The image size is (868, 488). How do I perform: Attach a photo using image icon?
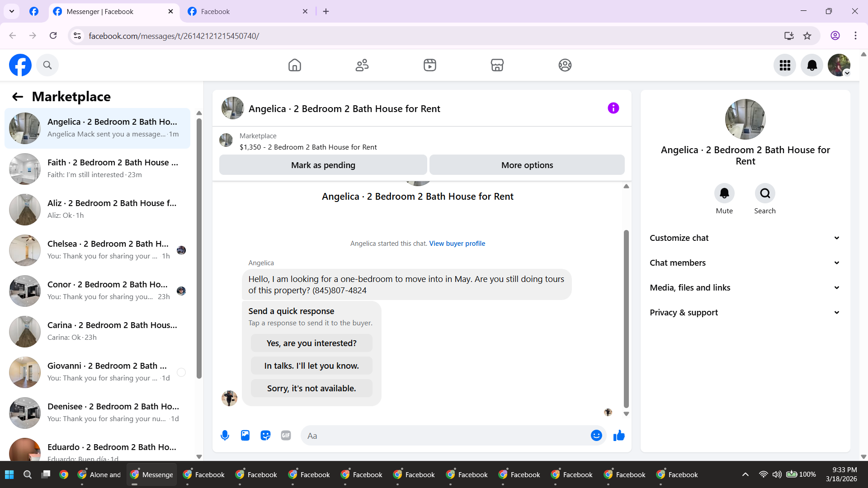(x=245, y=436)
